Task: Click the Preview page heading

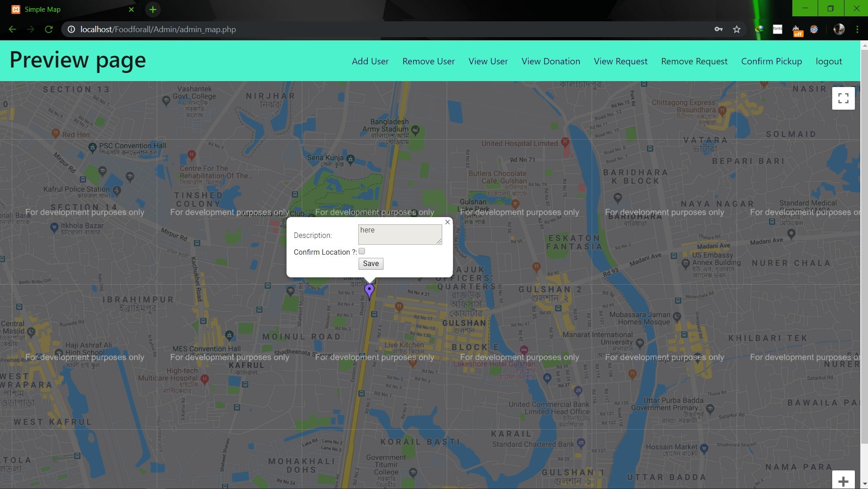Action: (77, 60)
